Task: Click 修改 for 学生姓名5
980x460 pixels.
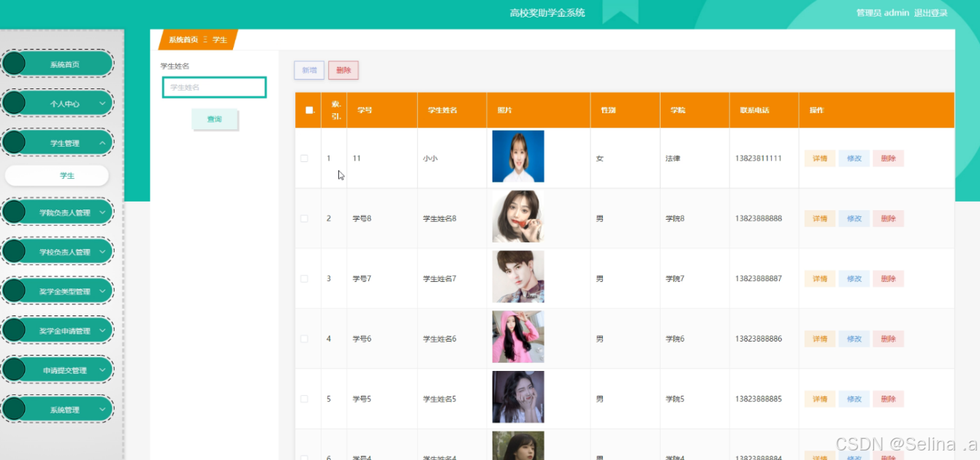Action: tap(854, 399)
